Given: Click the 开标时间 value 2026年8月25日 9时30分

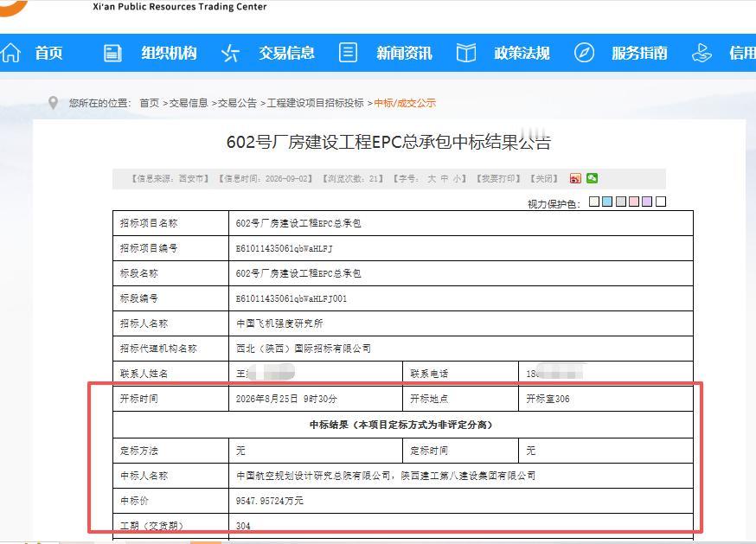Looking at the screenshot, I should tap(286, 399).
